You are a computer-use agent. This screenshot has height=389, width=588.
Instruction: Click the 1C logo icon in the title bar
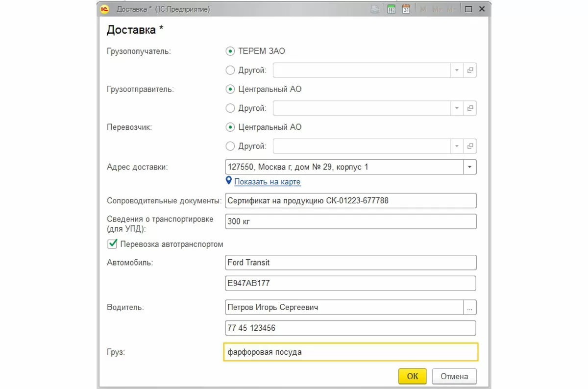104,9
